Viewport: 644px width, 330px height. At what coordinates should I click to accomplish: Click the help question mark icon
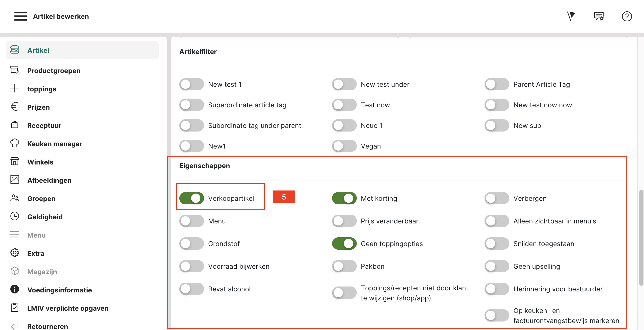pyautogui.click(x=627, y=16)
